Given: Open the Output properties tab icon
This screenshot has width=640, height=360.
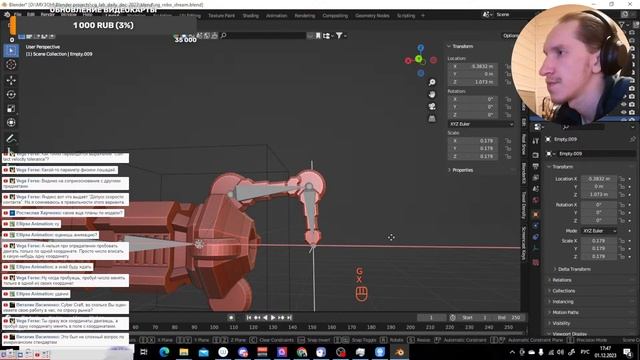Looking at the screenshot, I should tap(536, 167).
